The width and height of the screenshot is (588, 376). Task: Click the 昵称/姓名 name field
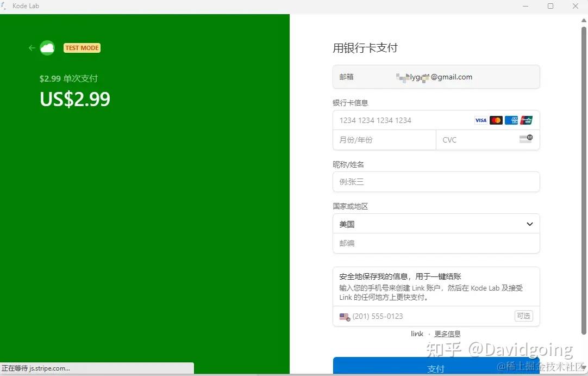click(x=436, y=182)
